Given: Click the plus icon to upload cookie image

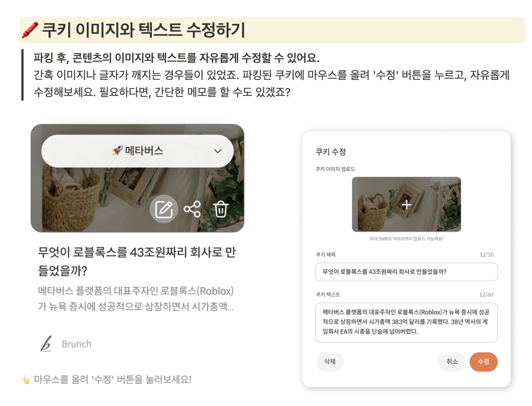Looking at the screenshot, I should click(x=406, y=205).
